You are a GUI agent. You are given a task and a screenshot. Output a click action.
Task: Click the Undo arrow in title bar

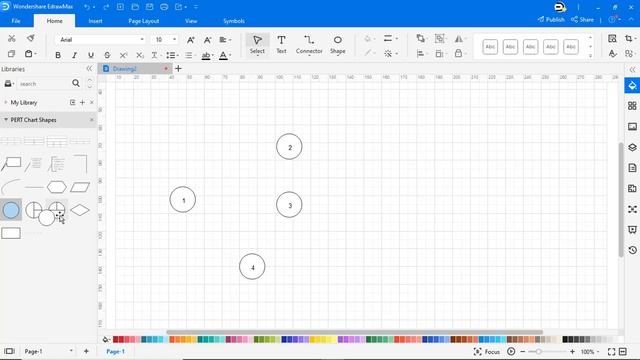pyautogui.click(x=87, y=7)
